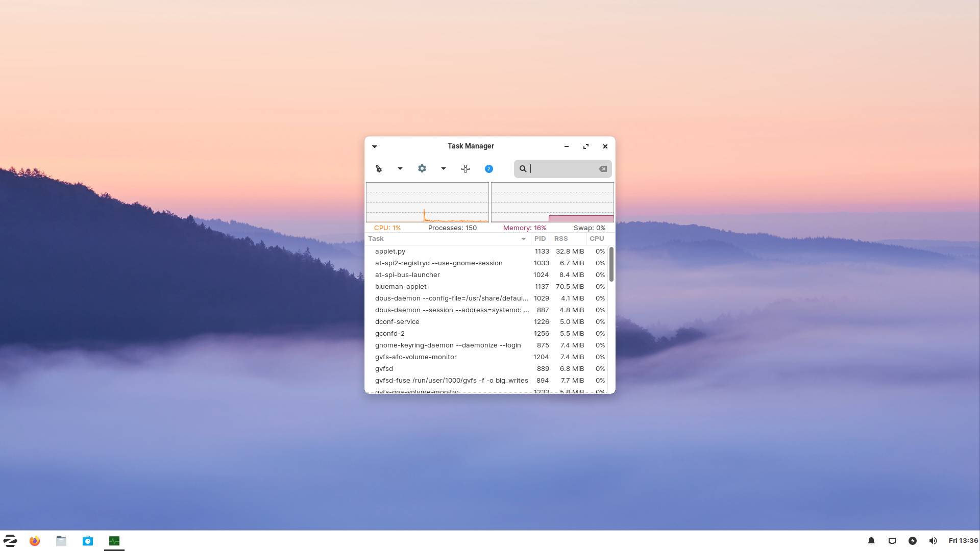Open help via the blue question mark icon
Screen dimensions: 980x551
point(488,168)
